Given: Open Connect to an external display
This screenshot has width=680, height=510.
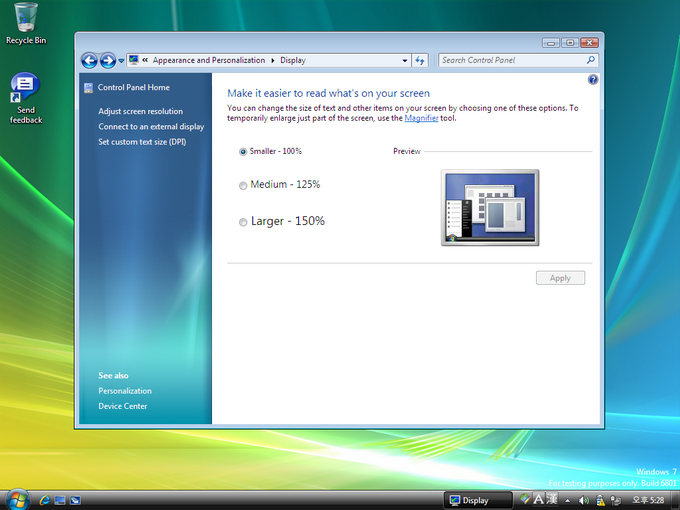Looking at the screenshot, I should [151, 127].
